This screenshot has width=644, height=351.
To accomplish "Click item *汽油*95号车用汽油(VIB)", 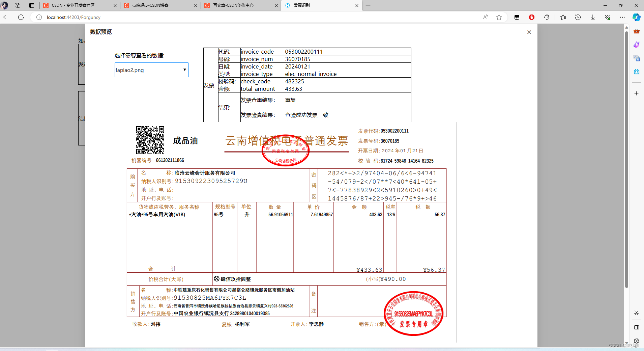I will [157, 215].
